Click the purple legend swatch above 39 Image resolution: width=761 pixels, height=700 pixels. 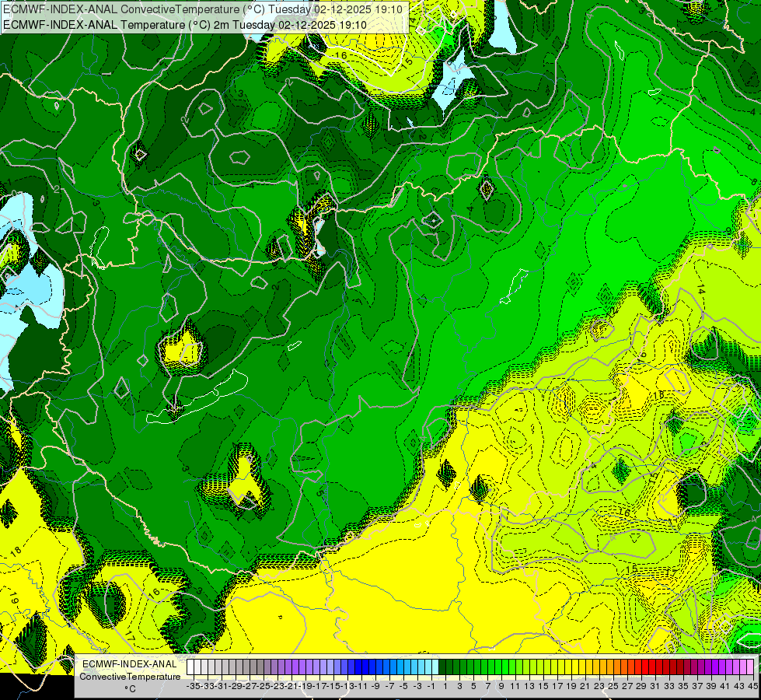(707, 667)
